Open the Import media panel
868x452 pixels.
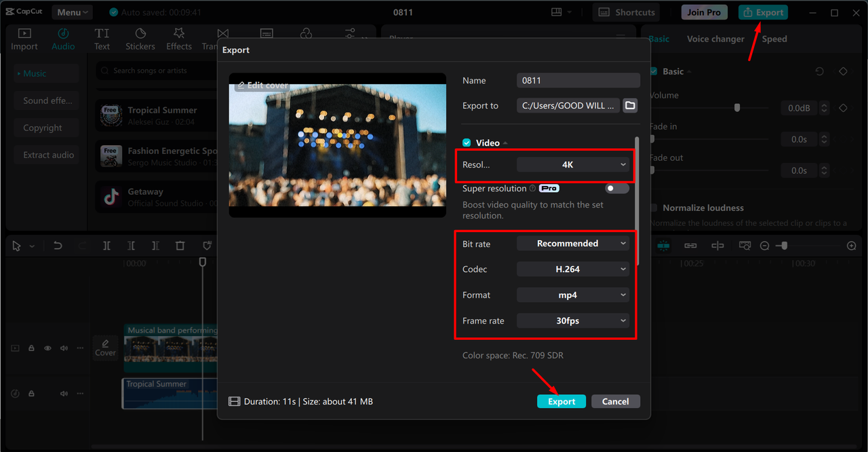(24, 39)
